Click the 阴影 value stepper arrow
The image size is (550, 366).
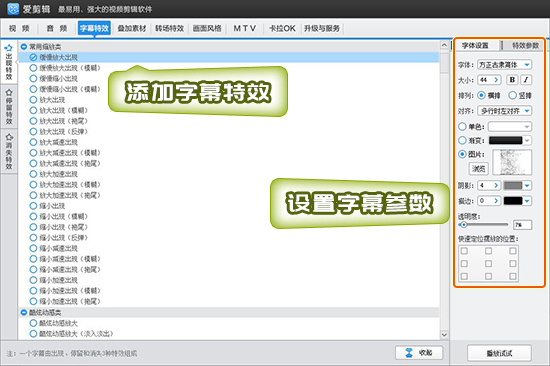(x=496, y=185)
